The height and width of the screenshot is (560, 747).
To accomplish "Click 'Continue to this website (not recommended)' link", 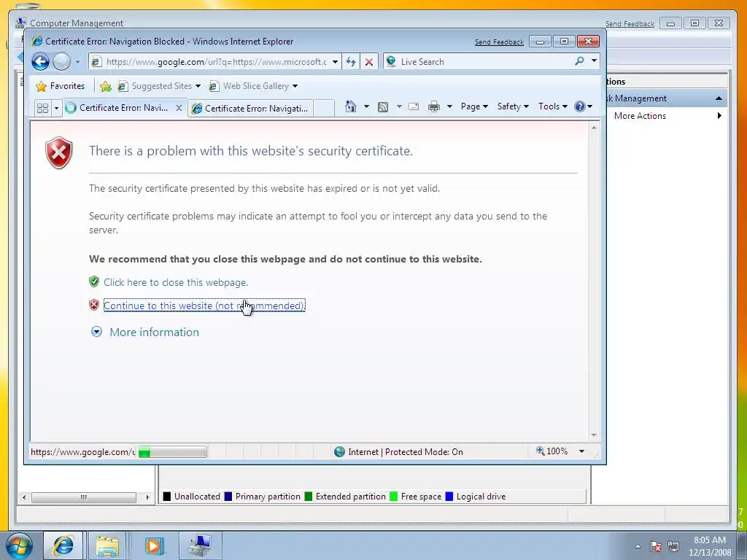I will 204,306.
